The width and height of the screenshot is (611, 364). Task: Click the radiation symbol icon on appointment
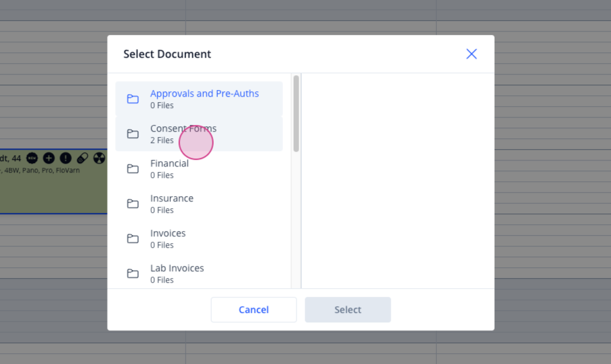pos(99,158)
